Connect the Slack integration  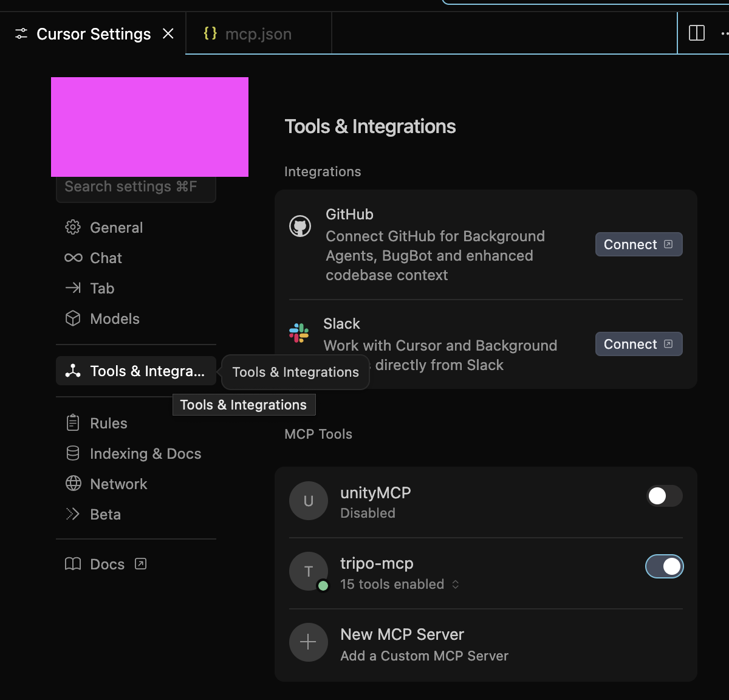(x=638, y=344)
